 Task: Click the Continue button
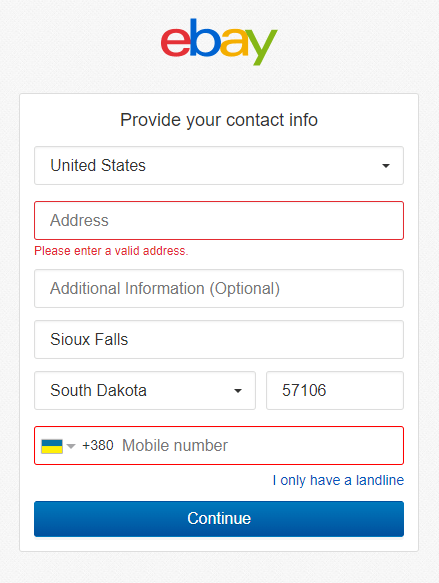coord(219,519)
